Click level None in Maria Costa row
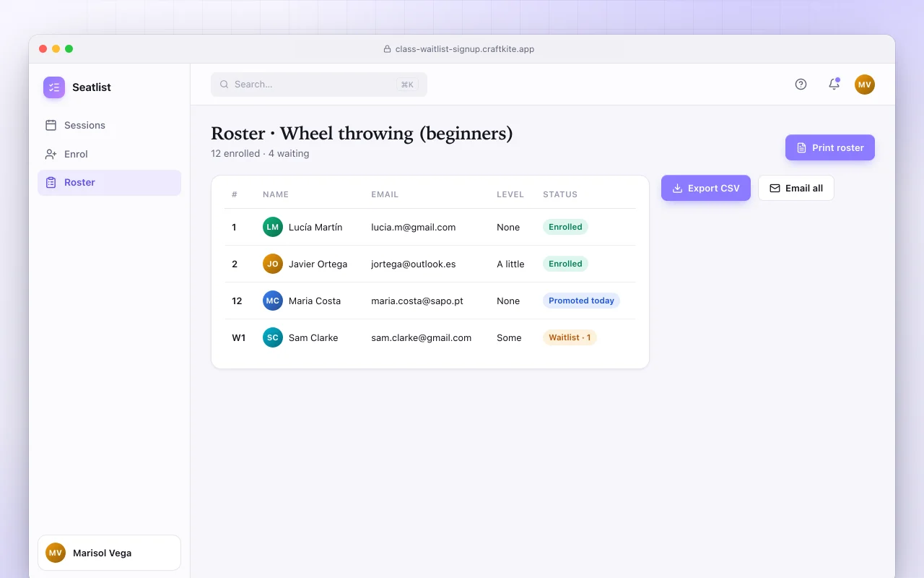Image resolution: width=924 pixels, height=578 pixels. point(508,301)
